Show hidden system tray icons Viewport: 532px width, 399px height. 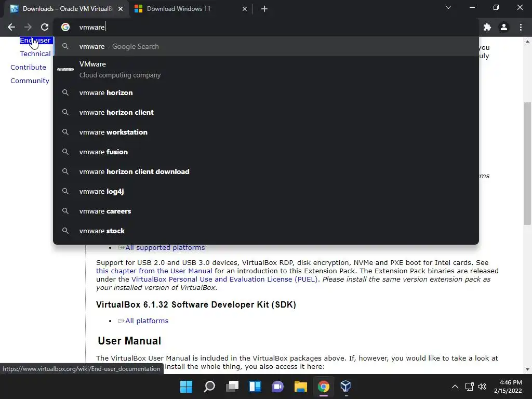click(x=455, y=387)
